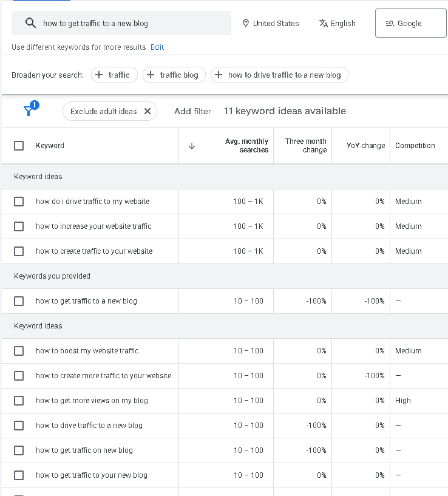The image size is (448, 496).
Task: Sort by Avg. monthly searches column
Action: pos(247,146)
